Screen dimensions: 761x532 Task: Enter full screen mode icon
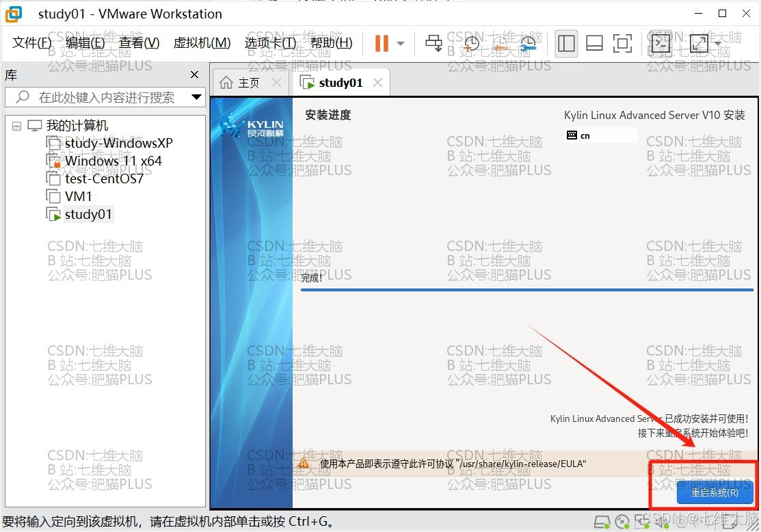tap(622, 43)
